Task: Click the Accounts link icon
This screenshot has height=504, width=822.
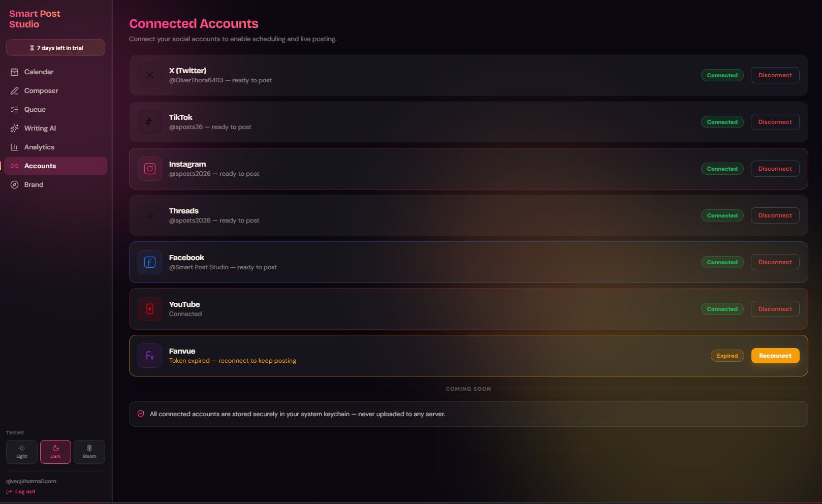Action: [14, 166]
